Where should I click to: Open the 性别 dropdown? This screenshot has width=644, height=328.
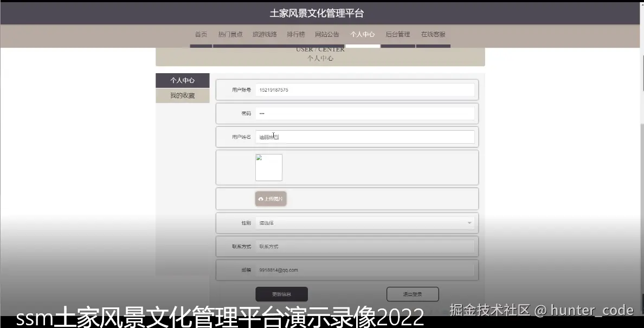pyautogui.click(x=365, y=223)
